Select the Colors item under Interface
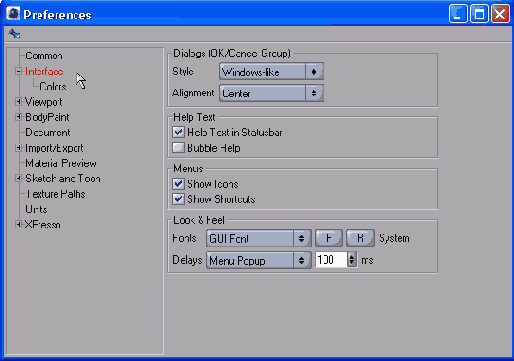The image size is (514, 361). coord(53,87)
